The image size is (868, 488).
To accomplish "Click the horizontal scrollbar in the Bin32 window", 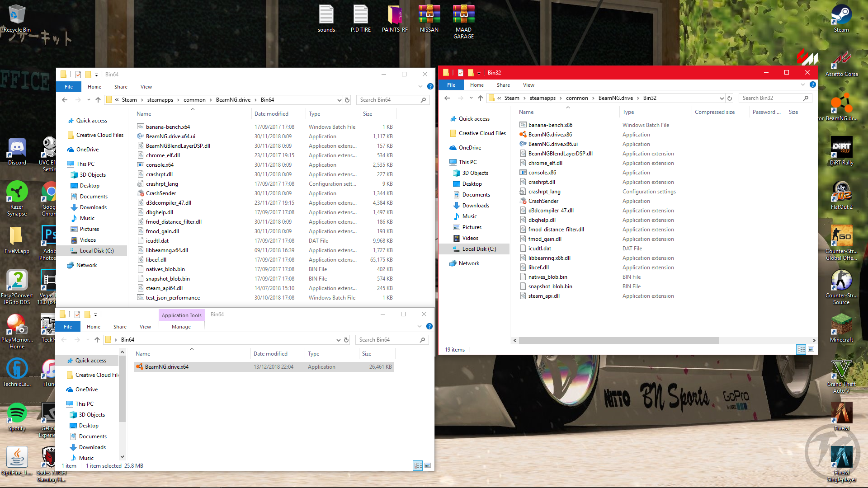I will (x=618, y=341).
